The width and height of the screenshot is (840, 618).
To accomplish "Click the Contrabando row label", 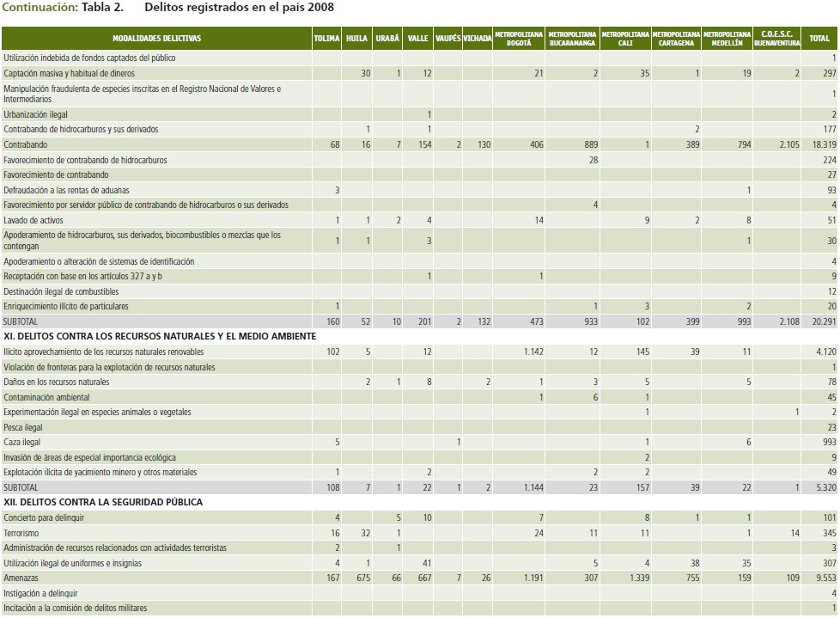I will (24, 144).
